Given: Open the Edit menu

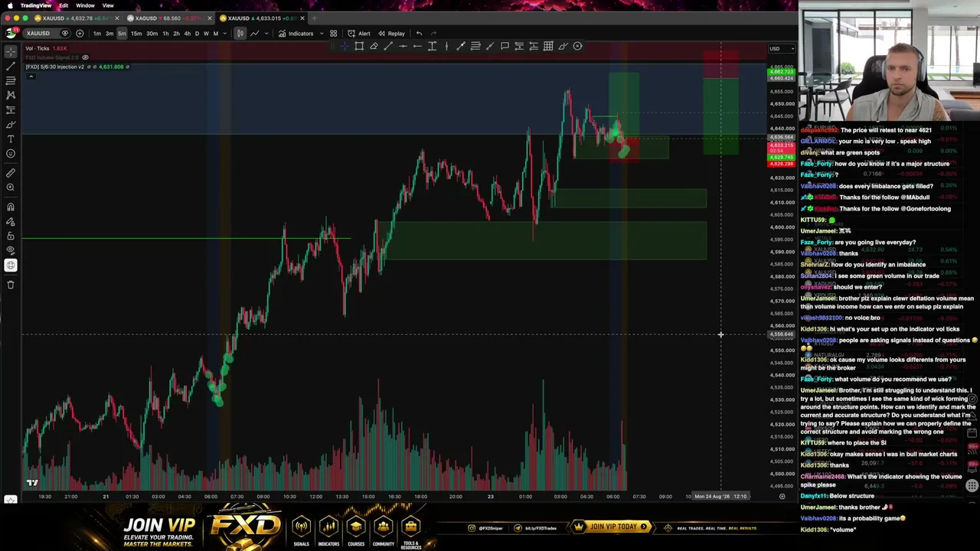Looking at the screenshot, I should pos(64,5).
